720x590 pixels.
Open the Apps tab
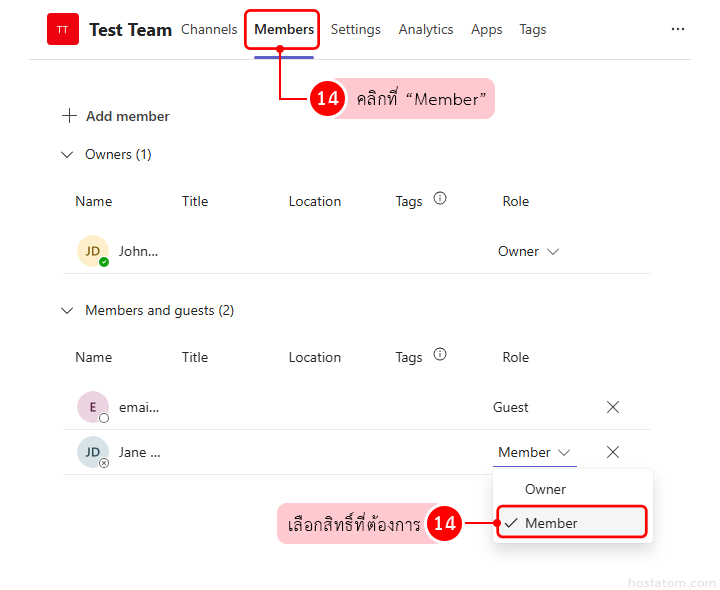click(486, 30)
